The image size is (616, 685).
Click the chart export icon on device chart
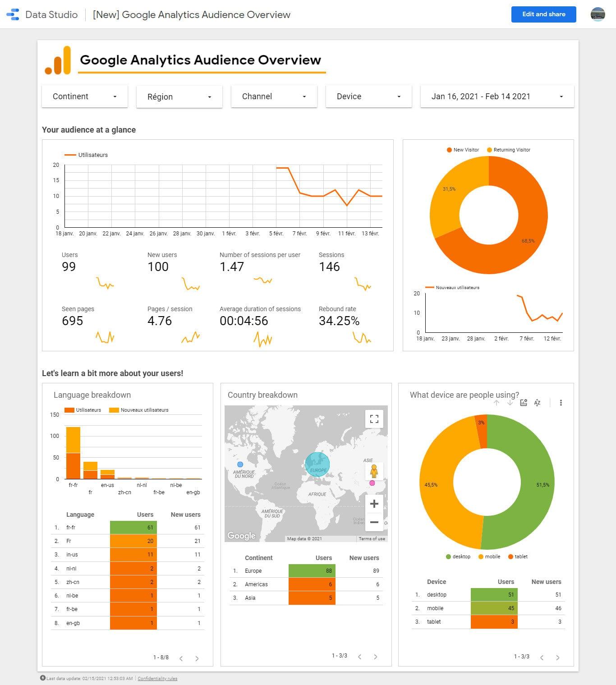524,402
